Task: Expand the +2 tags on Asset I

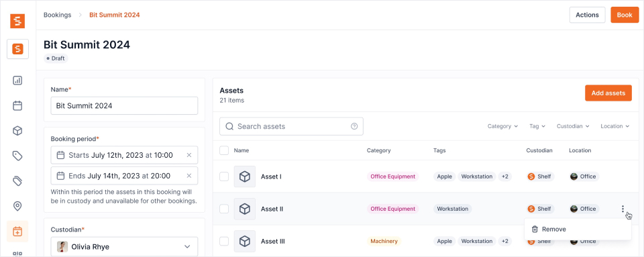Action: click(505, 176)
